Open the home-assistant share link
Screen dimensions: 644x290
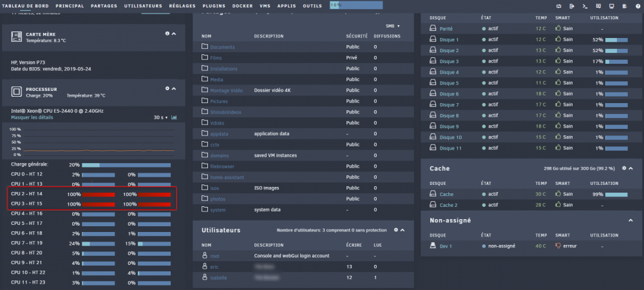[x=227, y=177]
